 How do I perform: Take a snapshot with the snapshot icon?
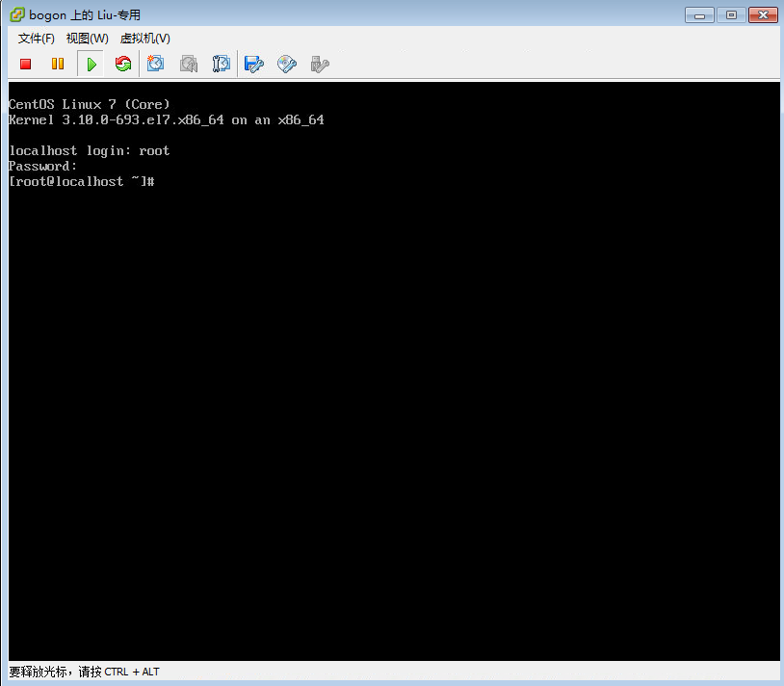pyautogui.click(x=155, y=64)
